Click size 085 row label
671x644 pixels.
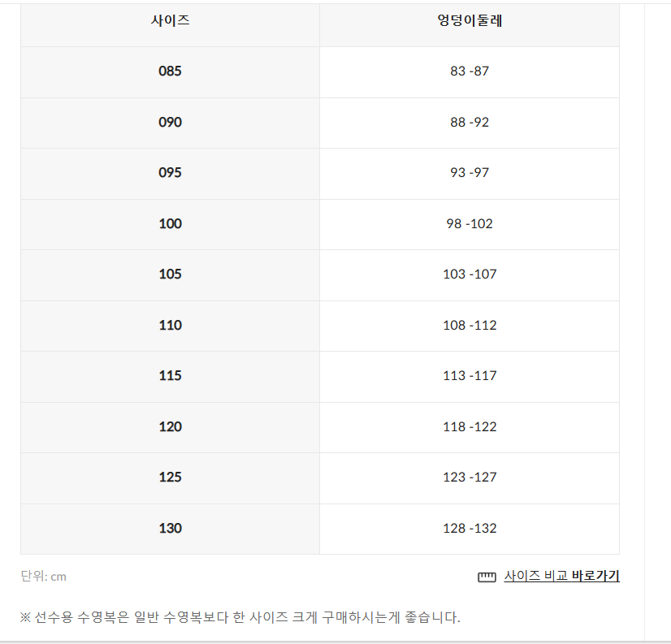pos(171,71)
